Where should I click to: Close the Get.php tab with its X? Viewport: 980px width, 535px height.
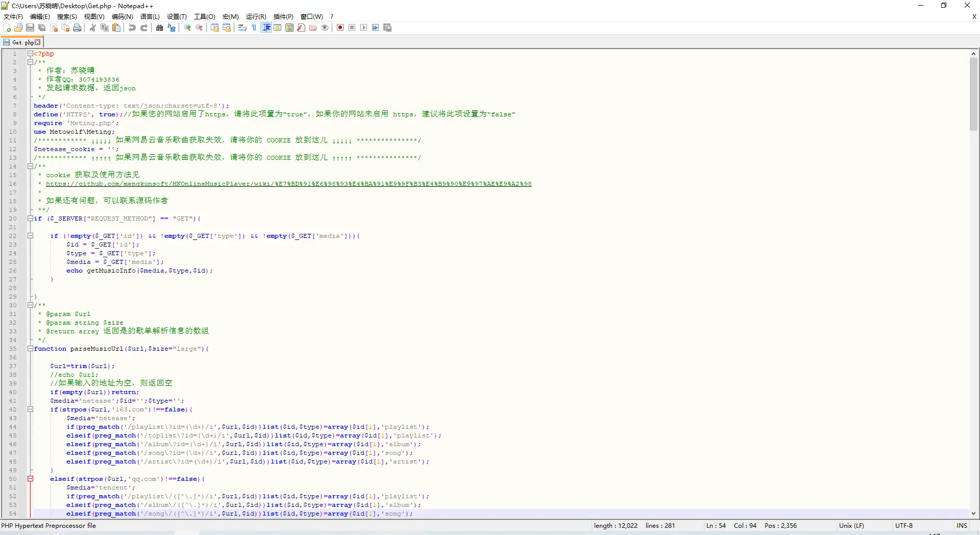point(38,42)
